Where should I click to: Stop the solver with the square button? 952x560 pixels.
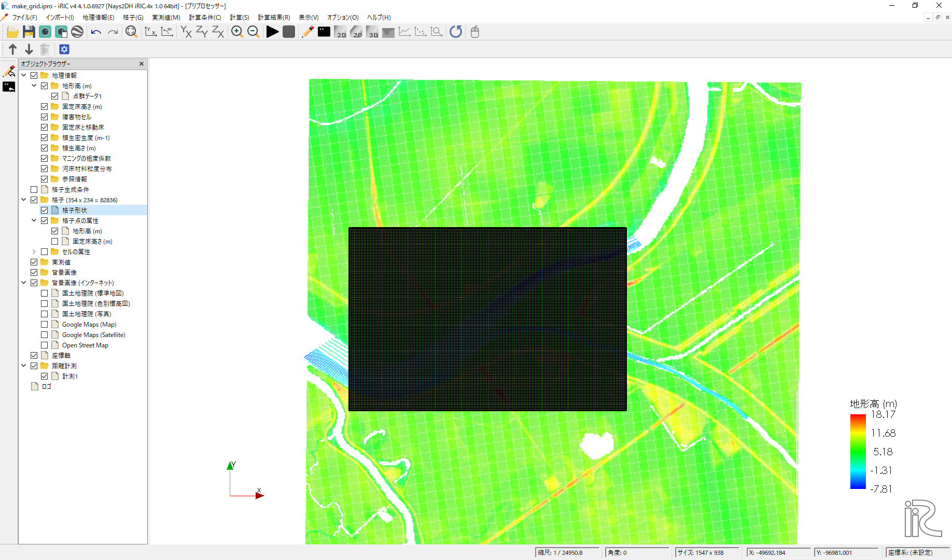coord(289,32)
